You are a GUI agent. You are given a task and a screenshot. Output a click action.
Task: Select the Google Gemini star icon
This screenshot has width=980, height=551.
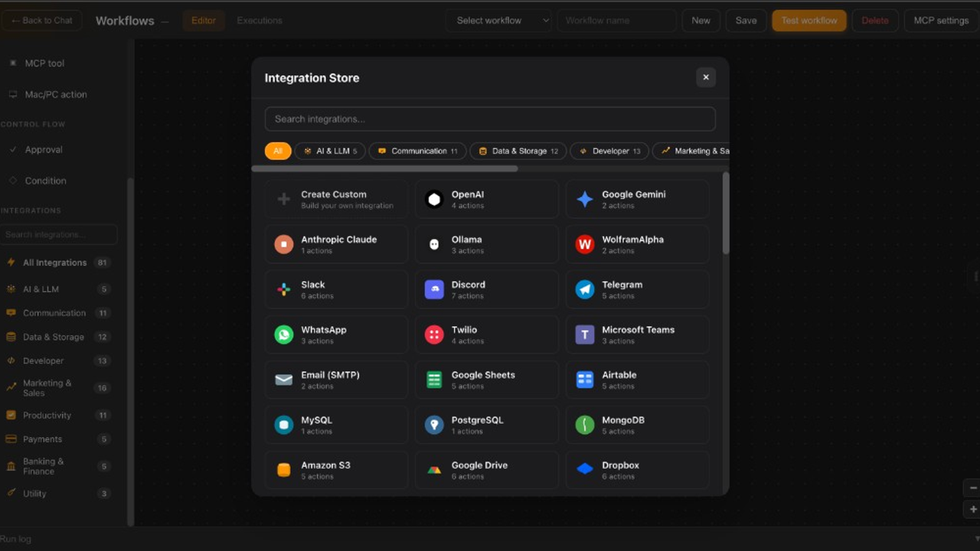(585, 200)
